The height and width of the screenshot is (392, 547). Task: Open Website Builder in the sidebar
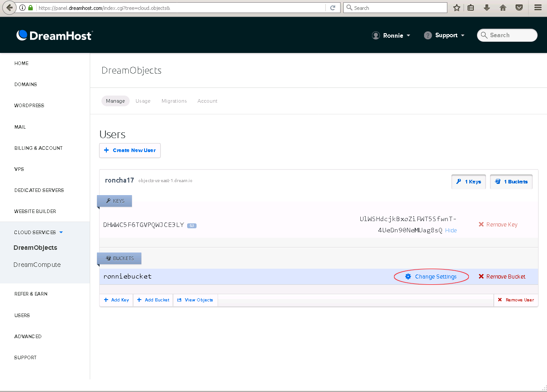click(x=35, y=211)
